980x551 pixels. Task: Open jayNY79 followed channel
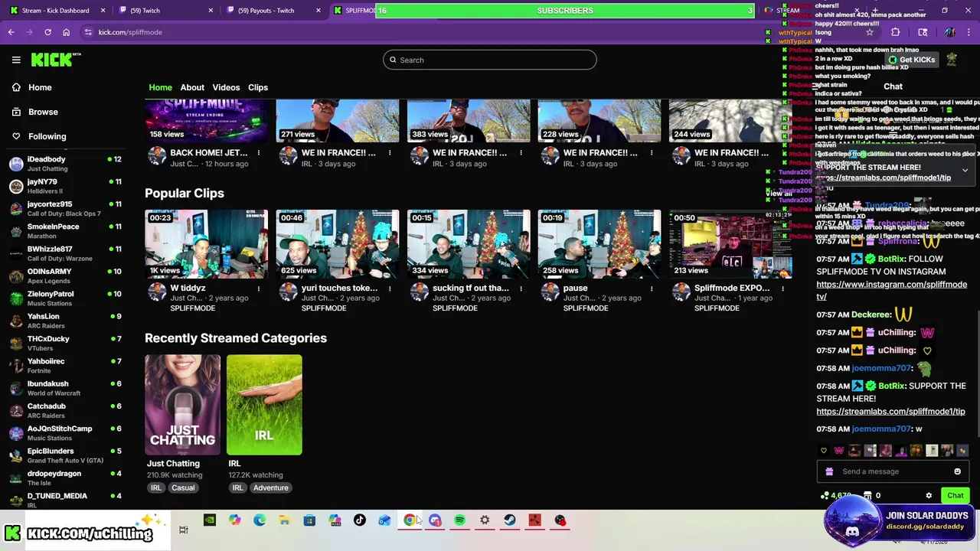65,186
